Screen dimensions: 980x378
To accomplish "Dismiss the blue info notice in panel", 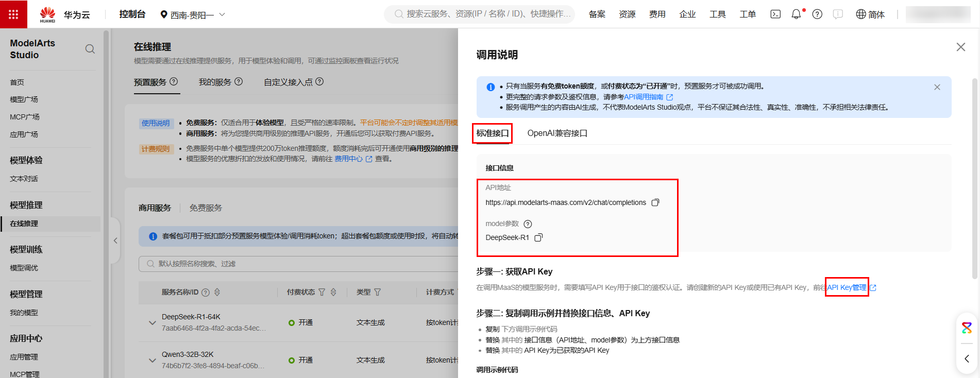I will (937, 87).
